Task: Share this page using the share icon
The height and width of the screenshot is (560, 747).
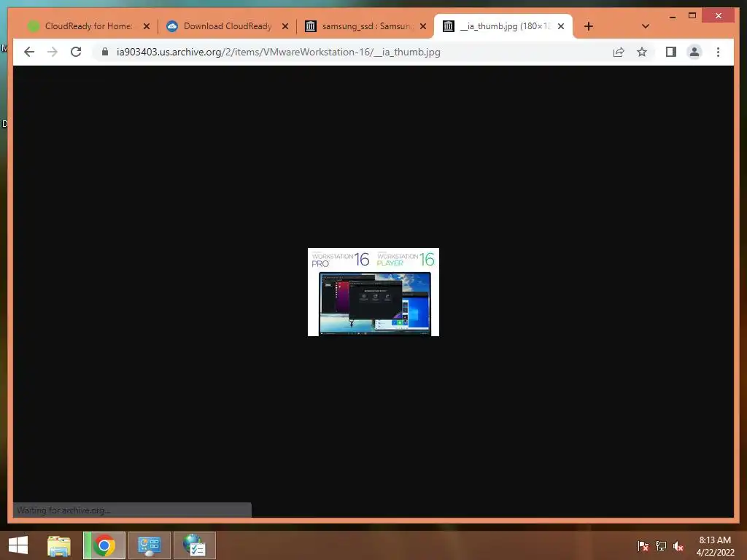Action: [619, 52]
